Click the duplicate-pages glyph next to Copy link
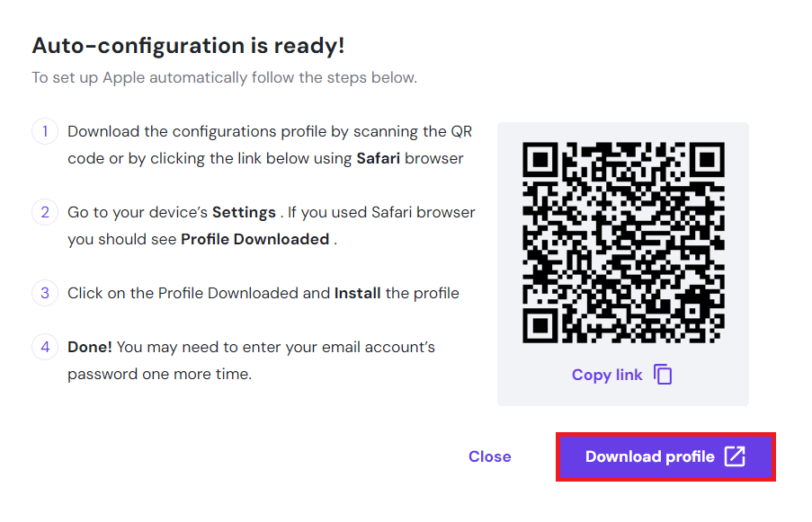This screenshot has width=812, height=522. click(x=663, y=375)
